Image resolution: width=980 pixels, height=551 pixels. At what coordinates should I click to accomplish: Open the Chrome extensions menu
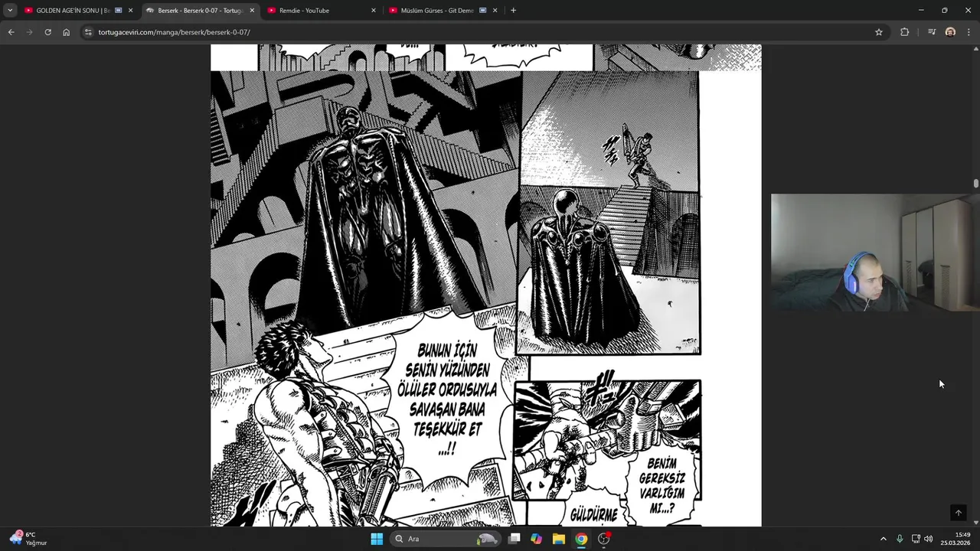click(x=905, y=32)
